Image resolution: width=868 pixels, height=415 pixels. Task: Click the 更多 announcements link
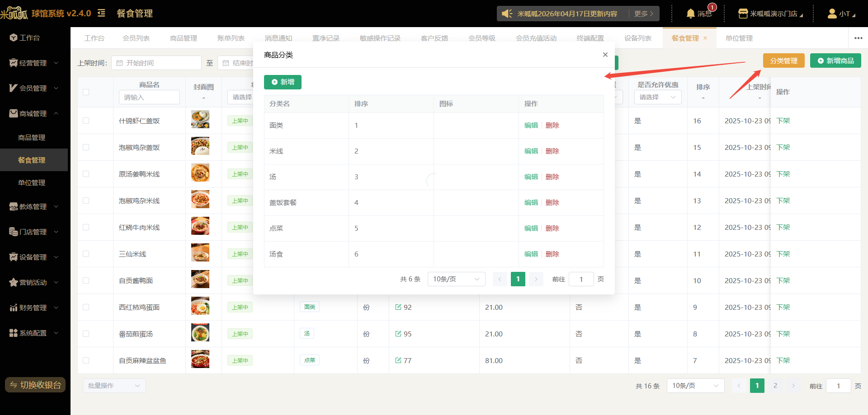click(644, 14)
